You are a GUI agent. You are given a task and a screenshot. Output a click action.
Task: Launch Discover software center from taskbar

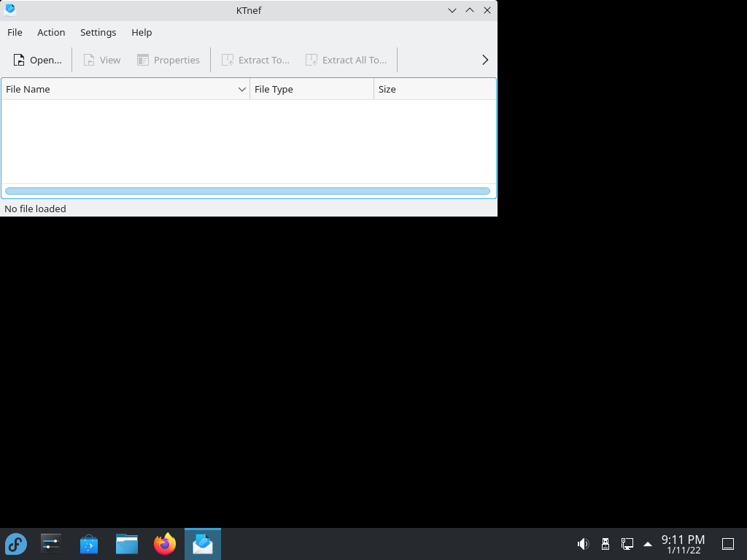(88, 544)
